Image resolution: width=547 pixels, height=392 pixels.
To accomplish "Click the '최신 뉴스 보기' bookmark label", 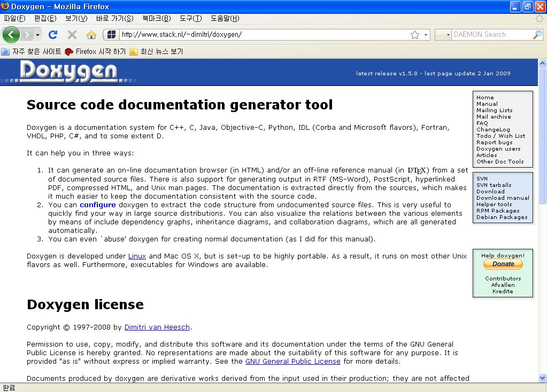I will pyautogui.click(x=161, y=52).
